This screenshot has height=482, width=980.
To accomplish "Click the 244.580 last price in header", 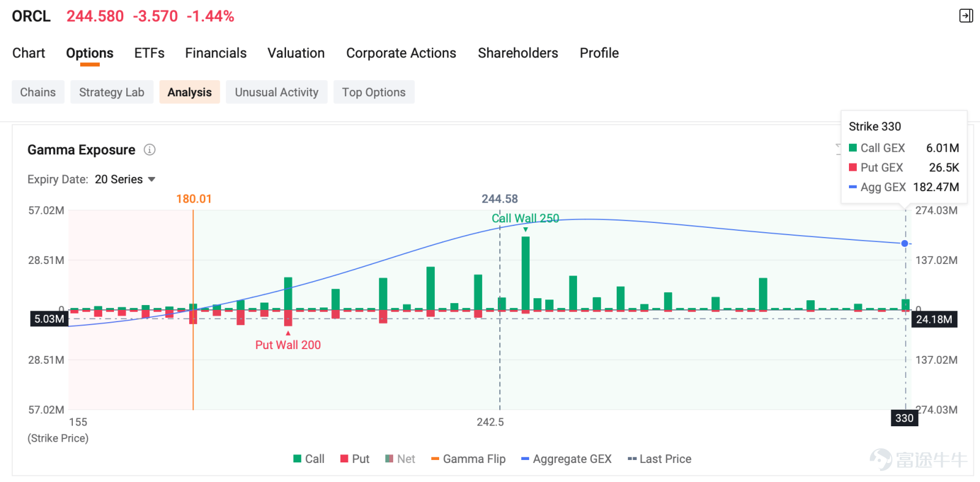I will pos(95,16).
